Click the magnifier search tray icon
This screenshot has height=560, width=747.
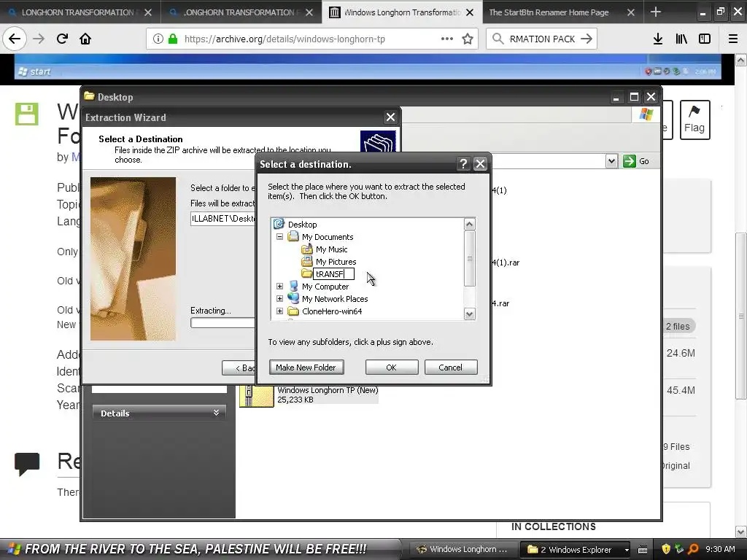tap(694, 548)
